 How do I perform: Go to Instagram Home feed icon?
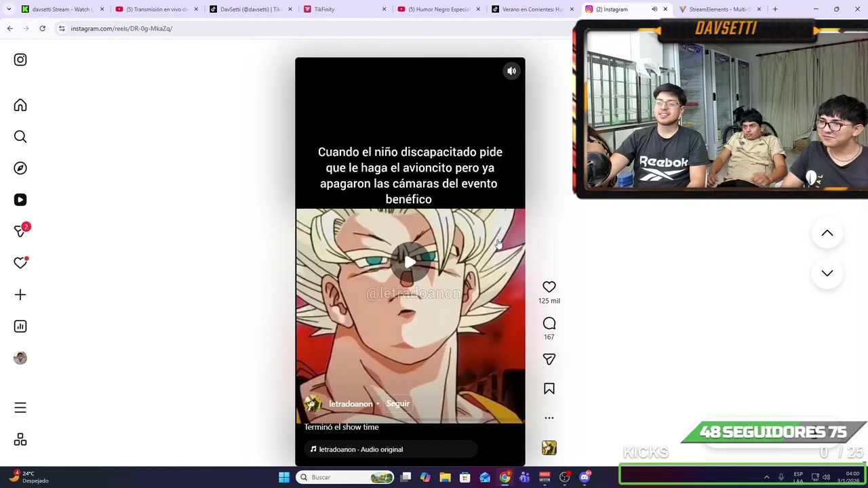tap(20, 105)
